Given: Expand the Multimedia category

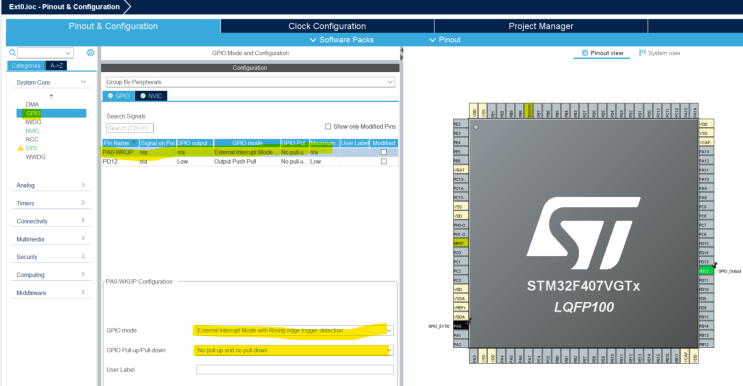Looking at the screenshot, I should tap(83, 239).
